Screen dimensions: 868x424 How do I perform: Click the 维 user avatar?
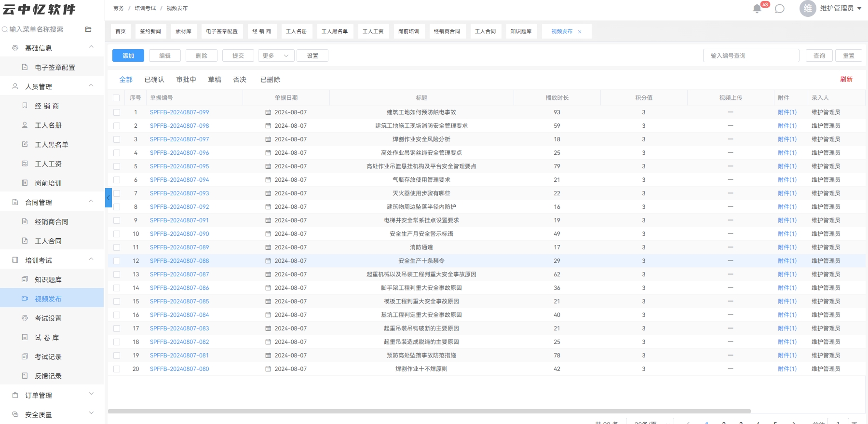[808, 8]
